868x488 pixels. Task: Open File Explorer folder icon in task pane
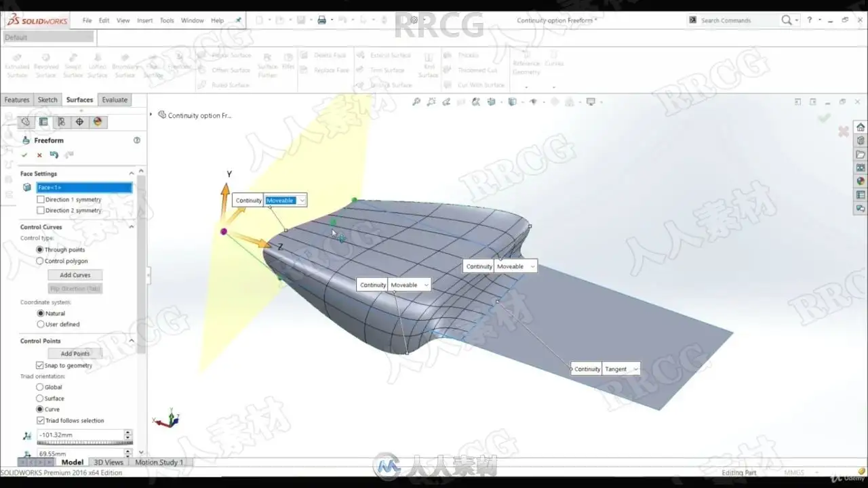[x=861, y=155]
